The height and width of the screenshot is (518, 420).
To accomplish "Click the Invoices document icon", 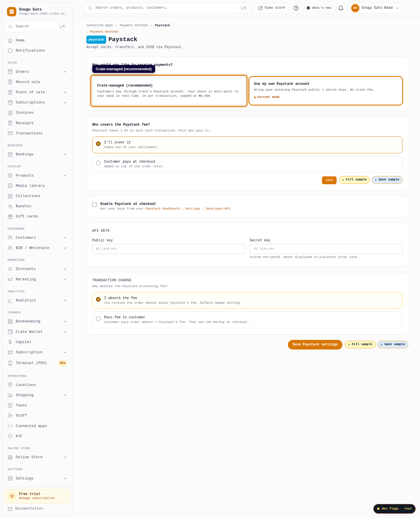I will (x=10, y=113).
